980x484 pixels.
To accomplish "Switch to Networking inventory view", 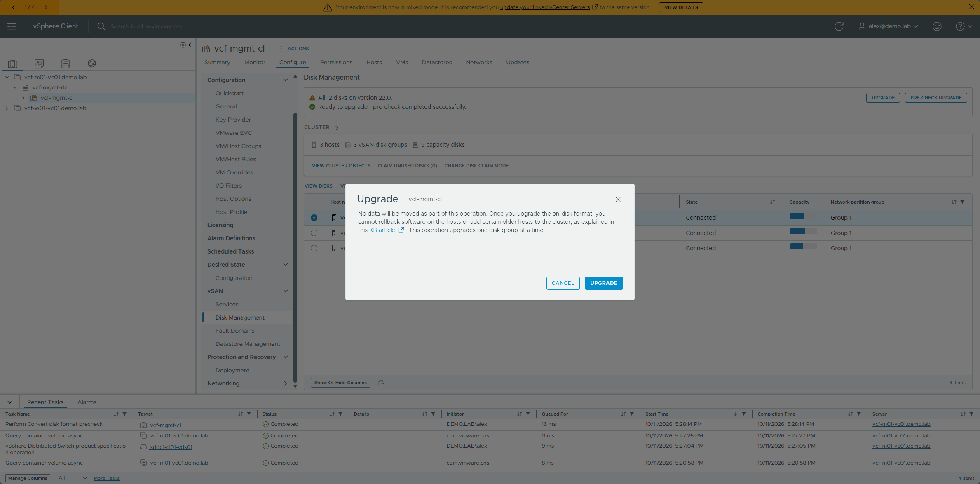I will click(x=92, y=64).
